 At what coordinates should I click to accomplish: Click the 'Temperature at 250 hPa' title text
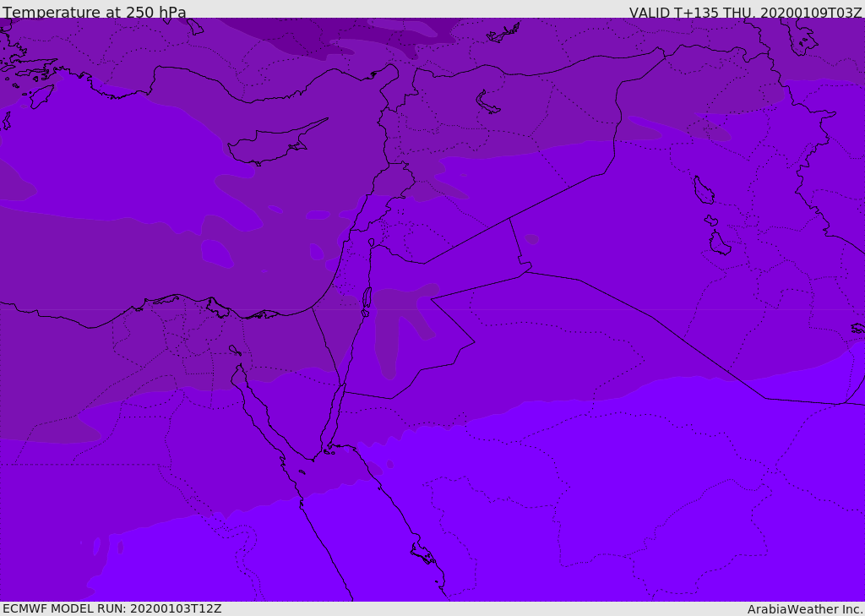[x=95, y=12]
